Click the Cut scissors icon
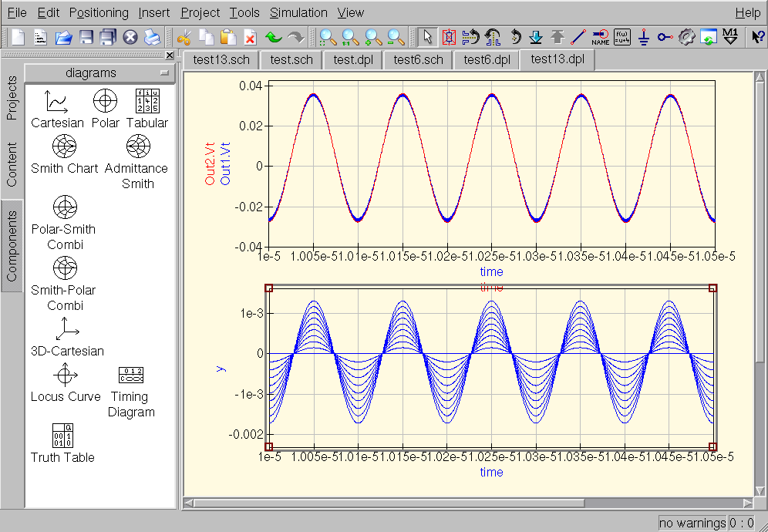 [184, 37]
